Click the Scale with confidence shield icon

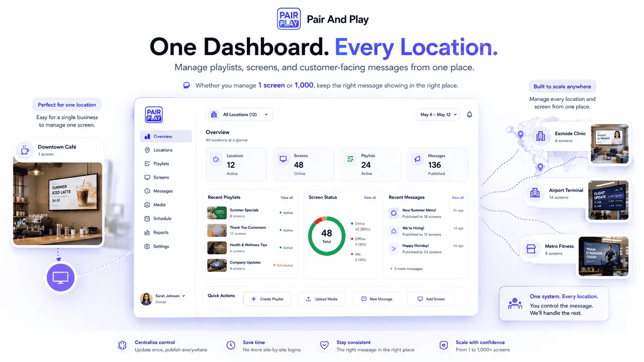click(444, 345)
